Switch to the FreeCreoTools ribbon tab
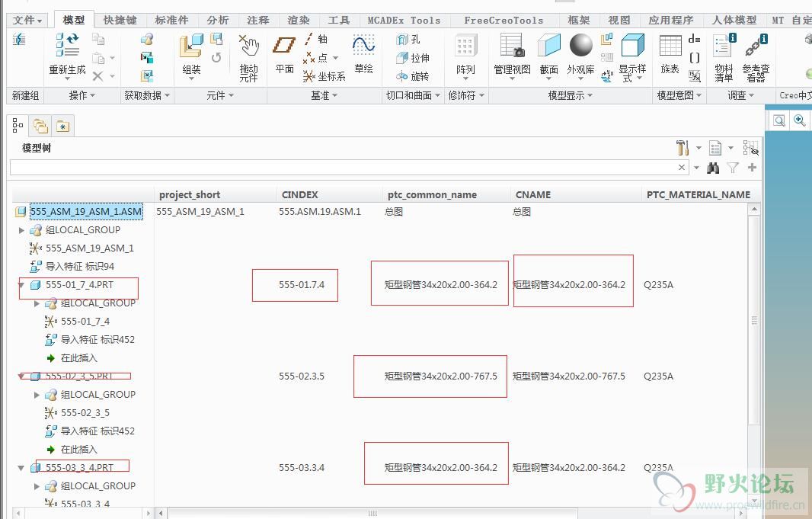 504,21
